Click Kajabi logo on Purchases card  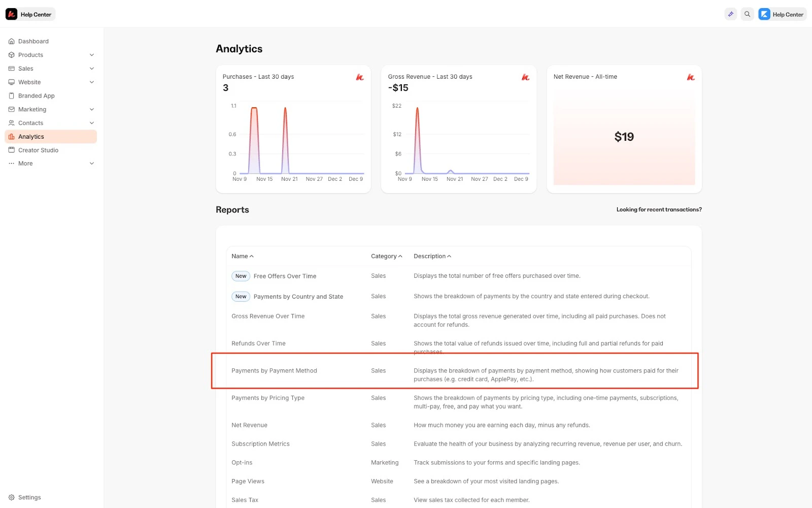coord(360,77)
